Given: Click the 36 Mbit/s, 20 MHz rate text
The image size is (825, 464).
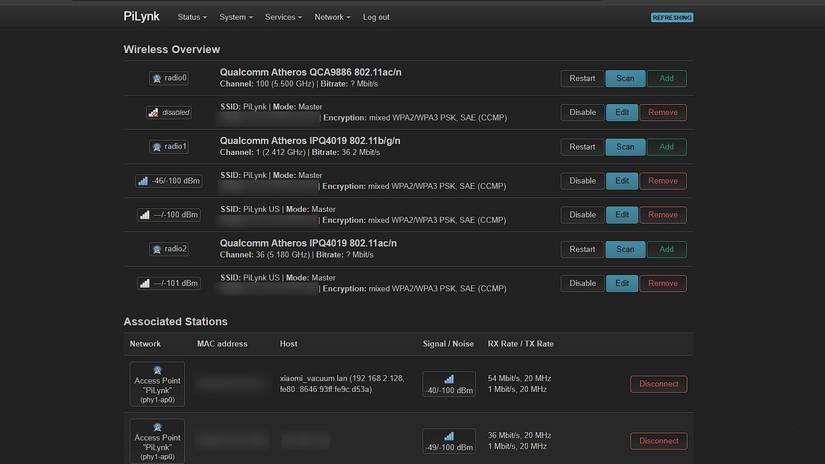Looking at the screenshot, I should pyautogui.click(x=519, y=435).
